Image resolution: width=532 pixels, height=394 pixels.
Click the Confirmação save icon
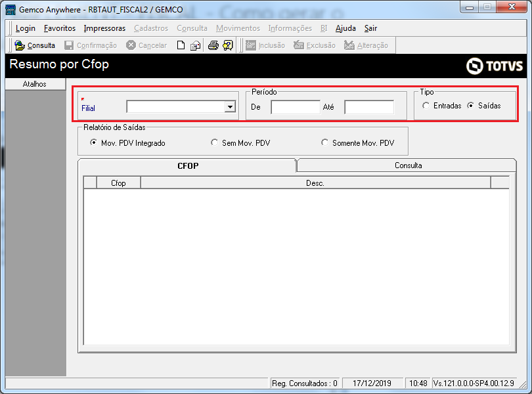(69, 45)
